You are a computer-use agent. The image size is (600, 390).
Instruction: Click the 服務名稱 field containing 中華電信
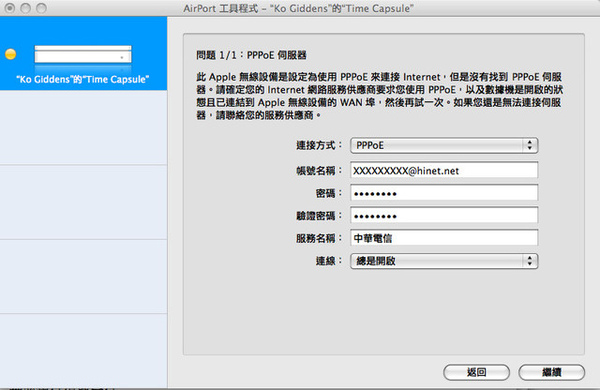(444, 238)
